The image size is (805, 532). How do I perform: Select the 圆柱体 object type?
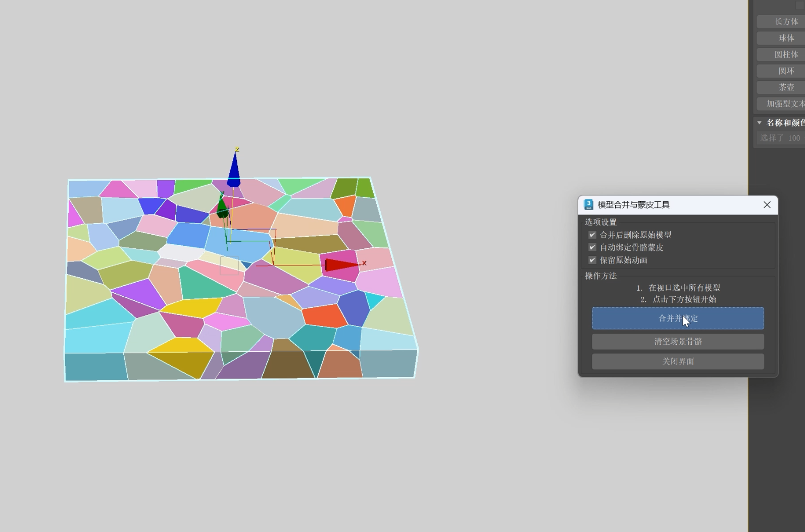781,55
